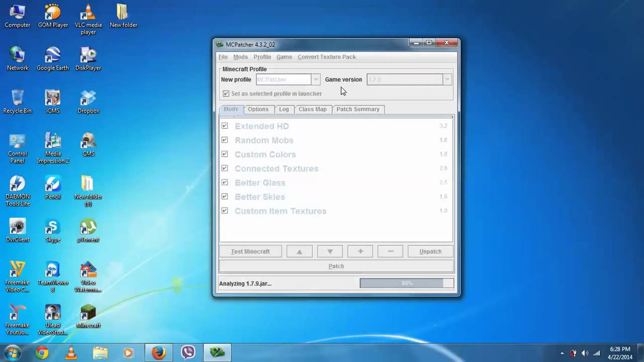Screen dimensions: 644x362
Task: Select the Media Impression 2 icon
Action: [x=53, y=148]
